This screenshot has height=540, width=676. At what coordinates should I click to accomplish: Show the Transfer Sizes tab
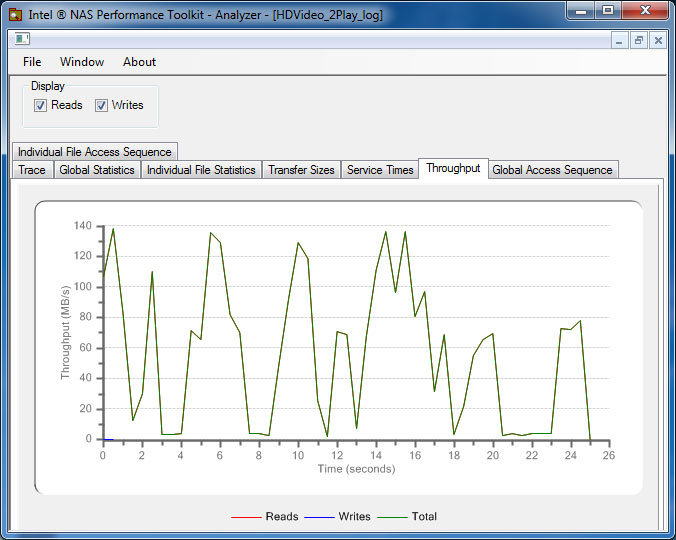click(x=301, y=170)
